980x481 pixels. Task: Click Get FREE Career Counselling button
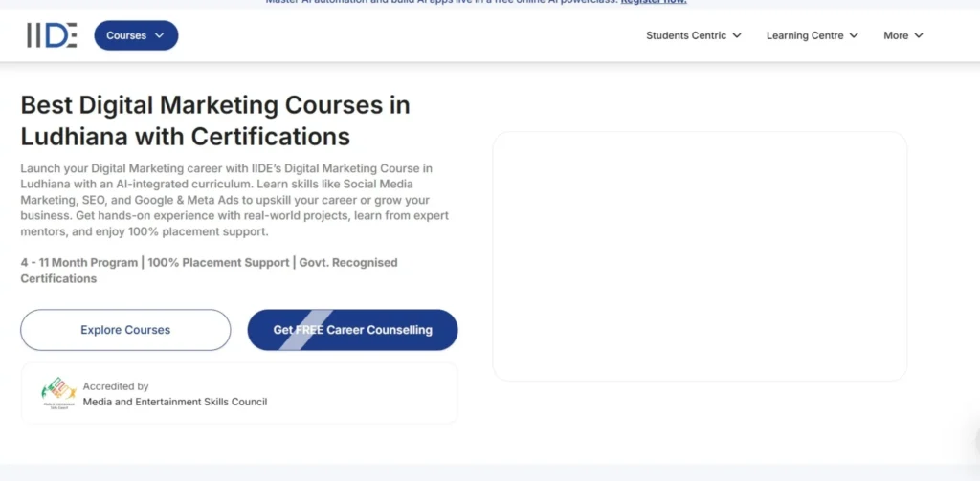352,330
